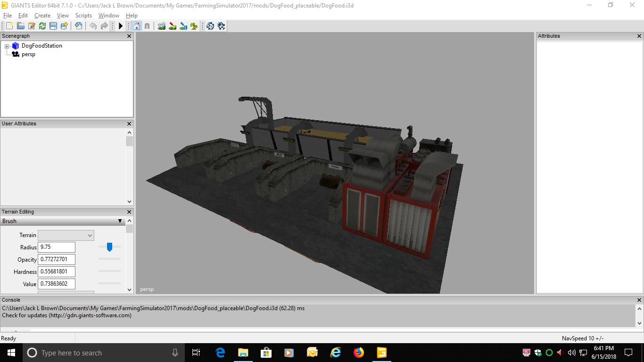Select the persp camera in Scenegraph

point(28,54)
